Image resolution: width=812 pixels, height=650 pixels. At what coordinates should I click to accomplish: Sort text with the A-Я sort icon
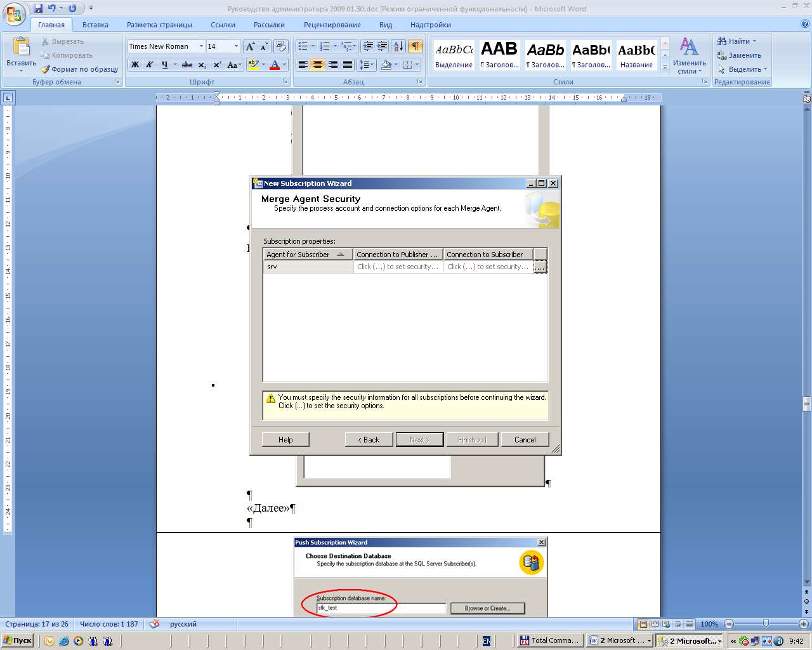[x=398, y=46]
